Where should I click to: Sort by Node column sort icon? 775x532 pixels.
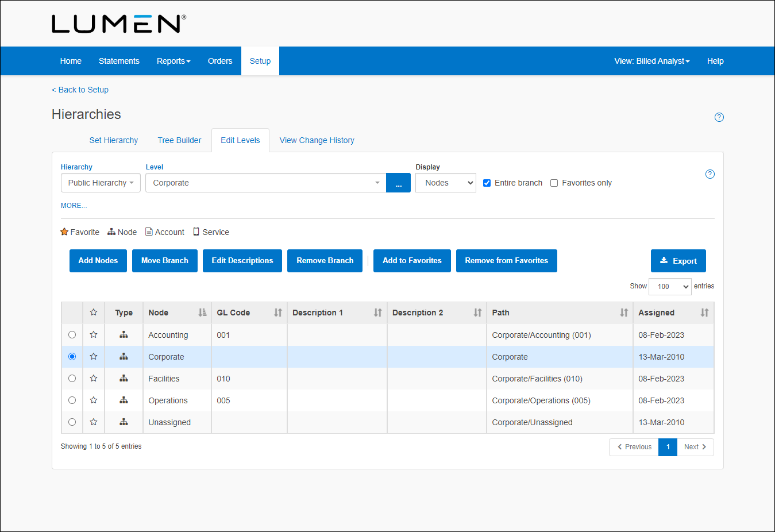(x=202, y=313)
